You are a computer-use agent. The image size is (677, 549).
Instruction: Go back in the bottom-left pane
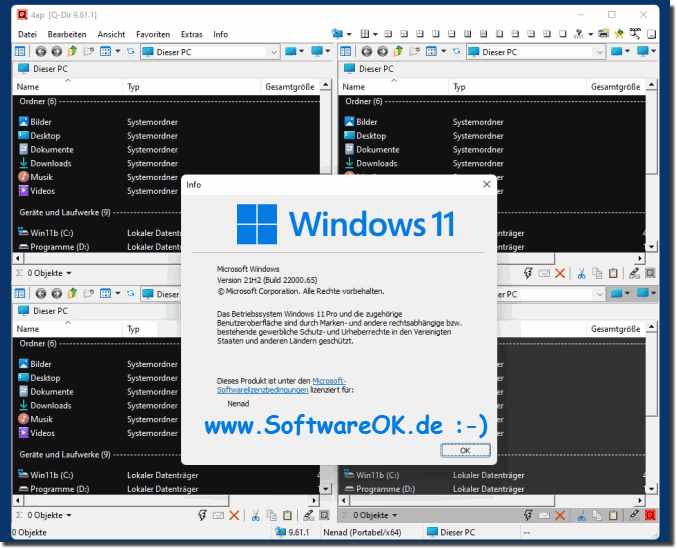pos(41,294)
